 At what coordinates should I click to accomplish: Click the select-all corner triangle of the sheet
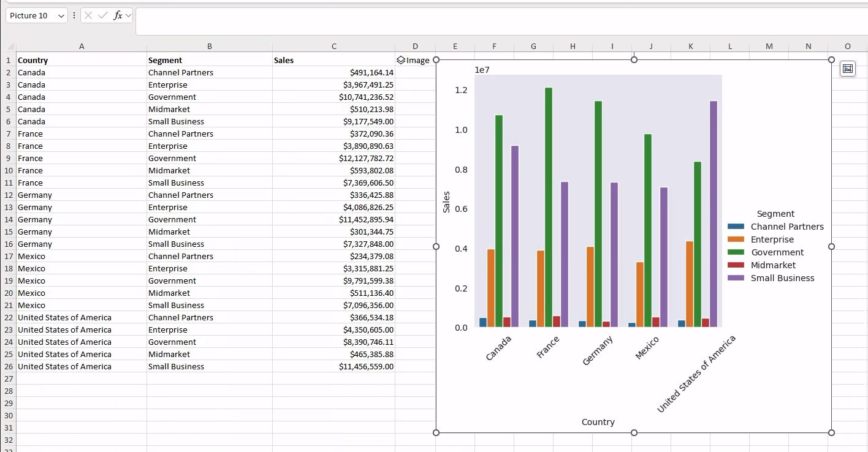click(9, 47)
